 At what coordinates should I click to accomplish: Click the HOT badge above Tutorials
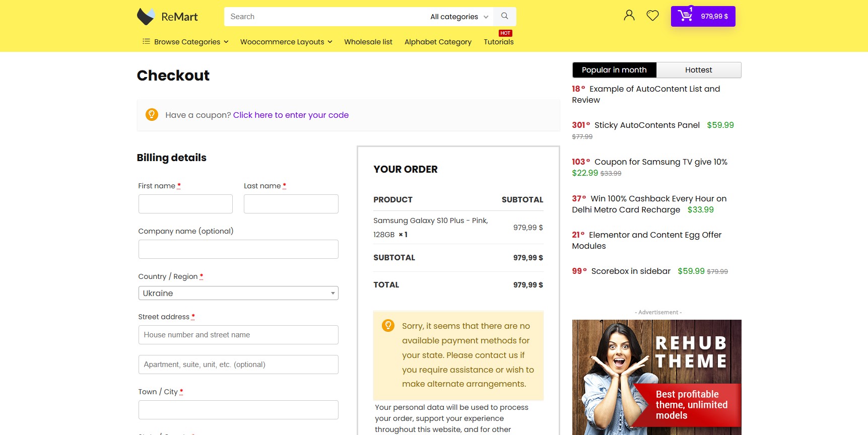(505, 33)
